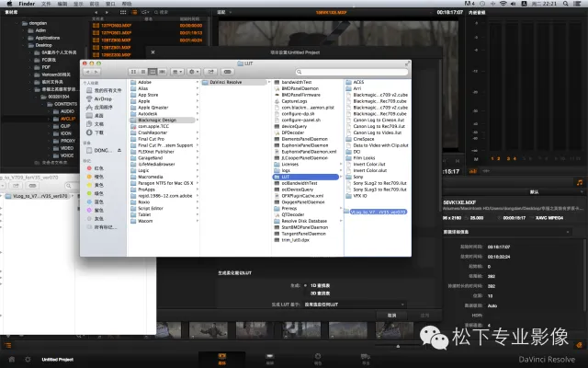Select list view icon in Resolve media storage
588x368 pixels.
134,12
